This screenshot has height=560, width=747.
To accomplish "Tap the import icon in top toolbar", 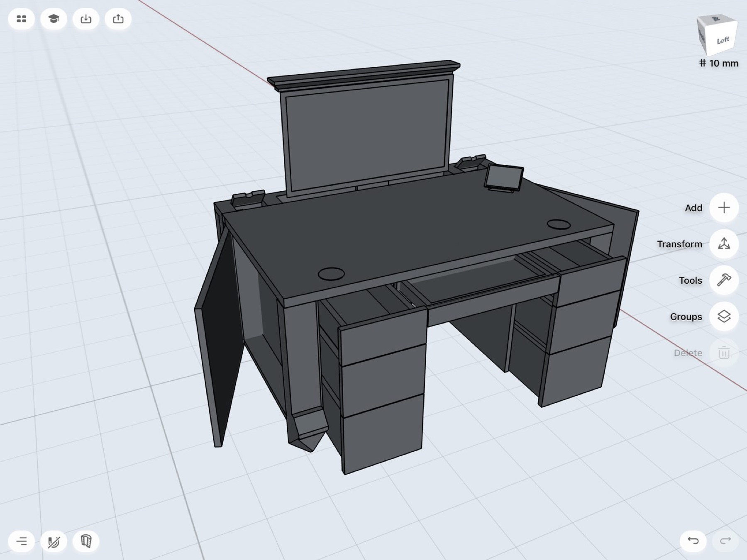I will pos(86,19).
